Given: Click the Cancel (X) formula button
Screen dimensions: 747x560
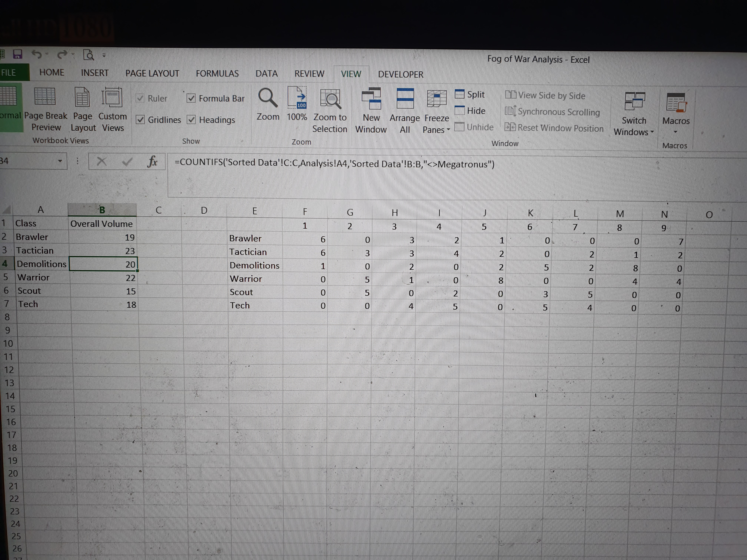Looking at the screenshot, I should coord(101,161).
